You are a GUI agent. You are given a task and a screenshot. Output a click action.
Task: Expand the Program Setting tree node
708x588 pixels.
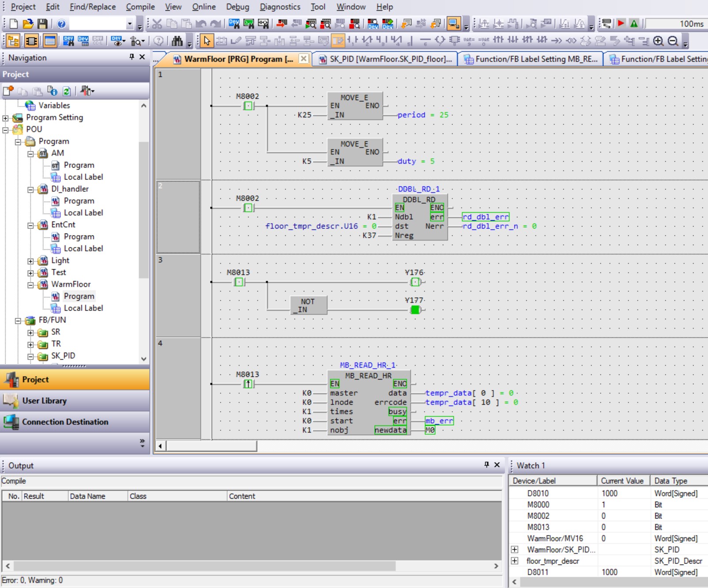[5, 118]
